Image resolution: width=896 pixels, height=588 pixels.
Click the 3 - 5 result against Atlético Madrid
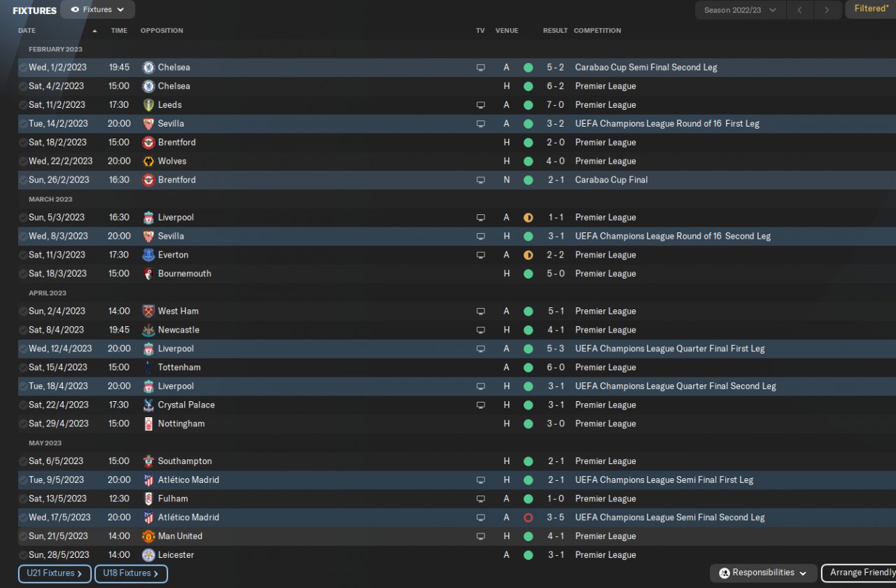coord(555,518)
